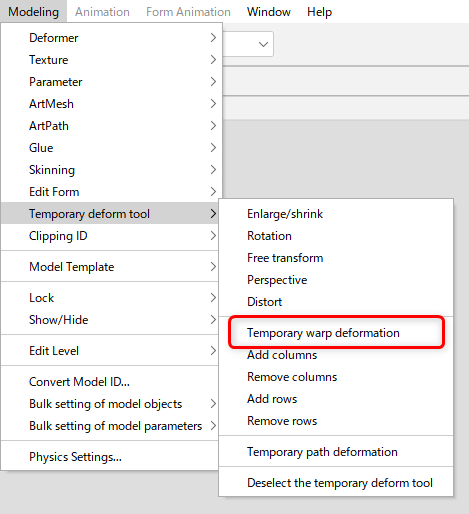Select Temporary path deformation

pos(336,452)
